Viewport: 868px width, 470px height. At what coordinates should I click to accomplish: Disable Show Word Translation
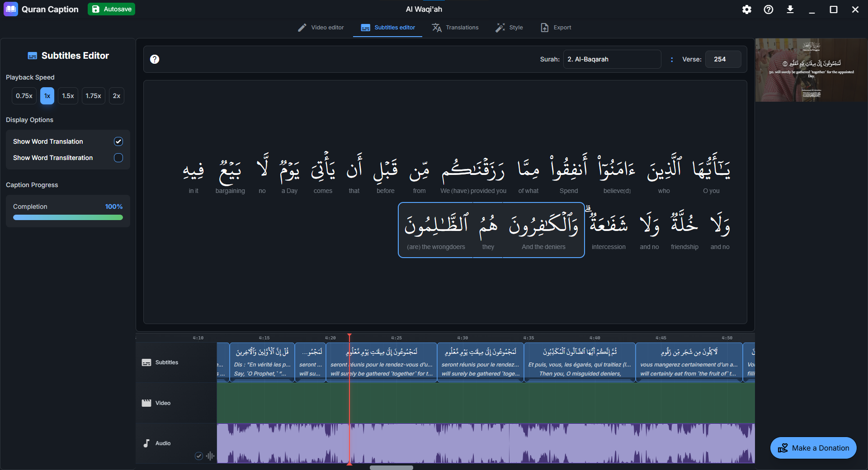pyautogui.click(x=118, y=141)
